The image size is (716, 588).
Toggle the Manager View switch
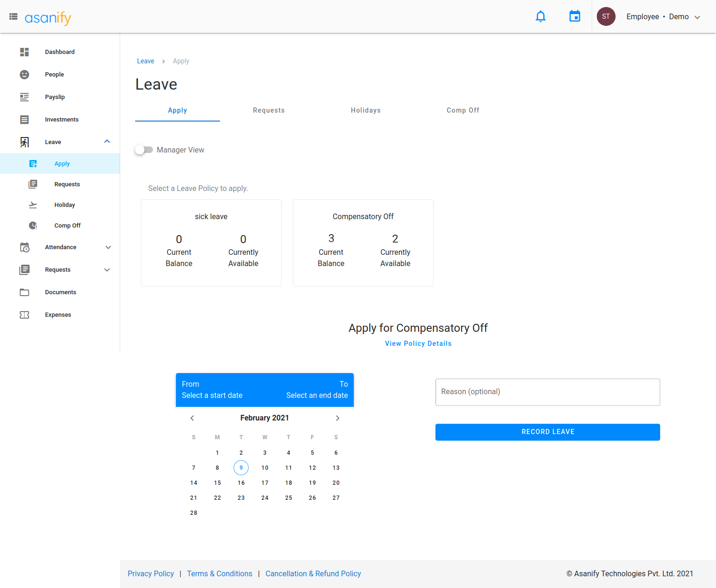[x=144, y=150]
